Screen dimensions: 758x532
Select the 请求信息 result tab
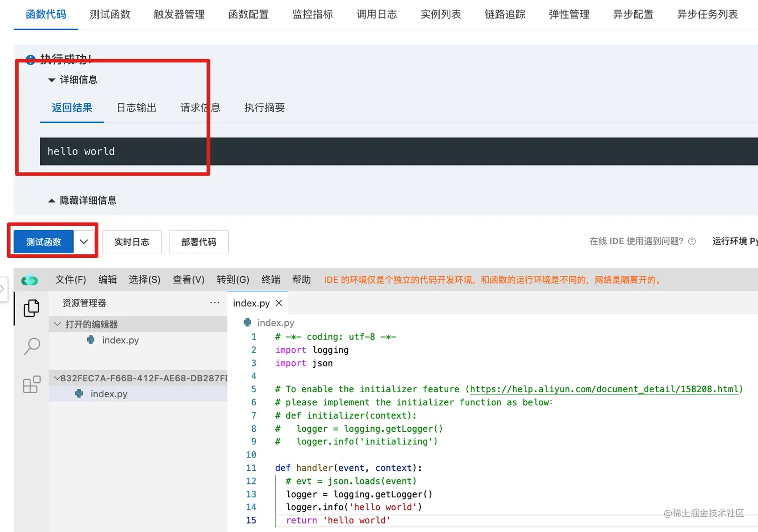coord(200,107)
